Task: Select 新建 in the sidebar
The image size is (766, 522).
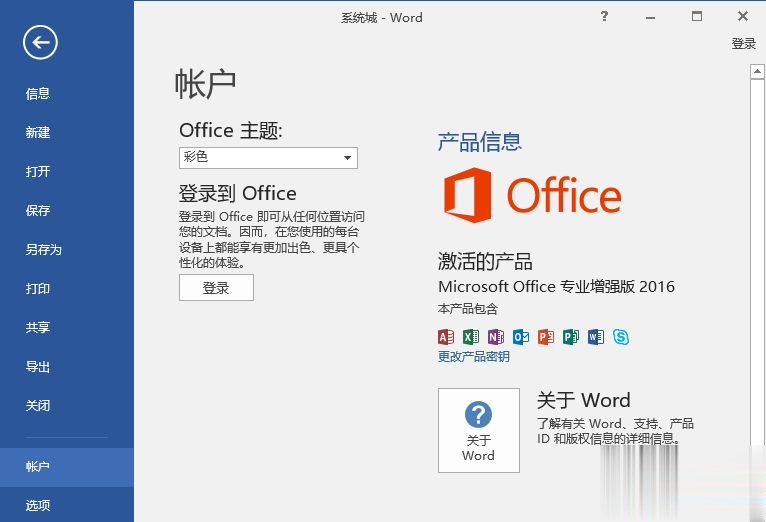Action: click(38, 133)
